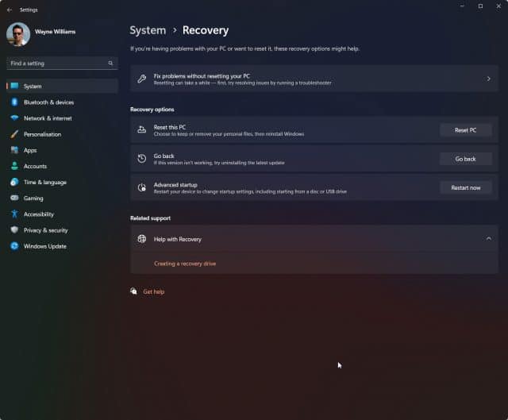Open Creating a recovery drive link
Image resolution: width=508 pixels, height=420 pixels.
coord(185,264)
